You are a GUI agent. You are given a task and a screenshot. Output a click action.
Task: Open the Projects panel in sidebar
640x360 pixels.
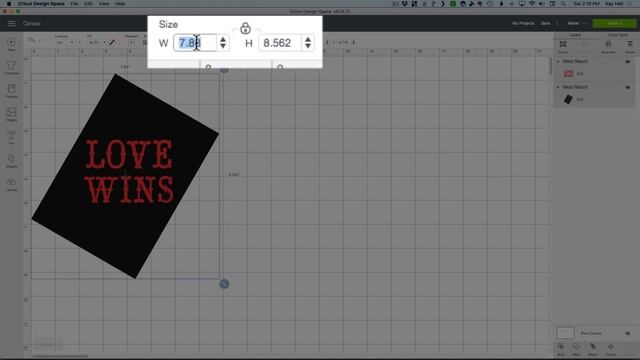[11, 91]
